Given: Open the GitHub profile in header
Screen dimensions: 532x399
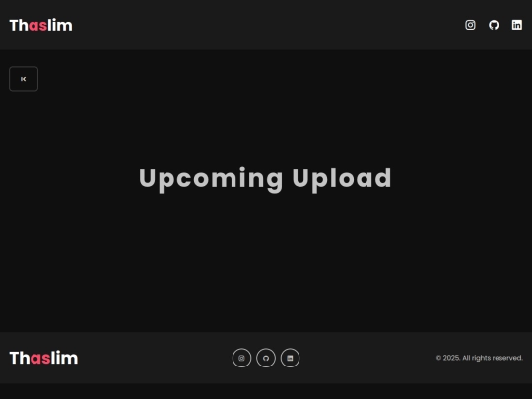Looking at the screenshot, I should (494, 25).
